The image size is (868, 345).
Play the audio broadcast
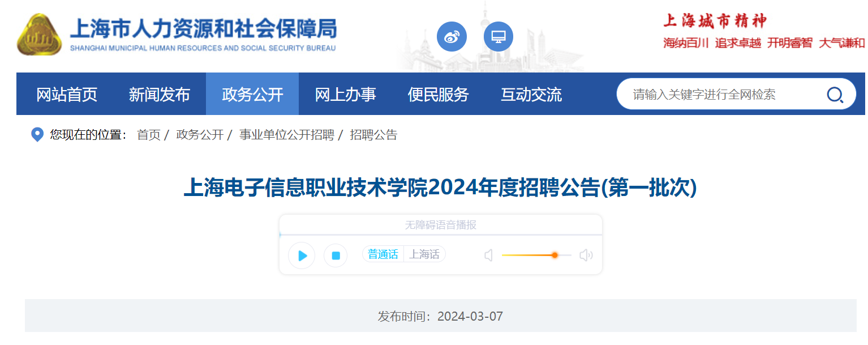point(302,255)
